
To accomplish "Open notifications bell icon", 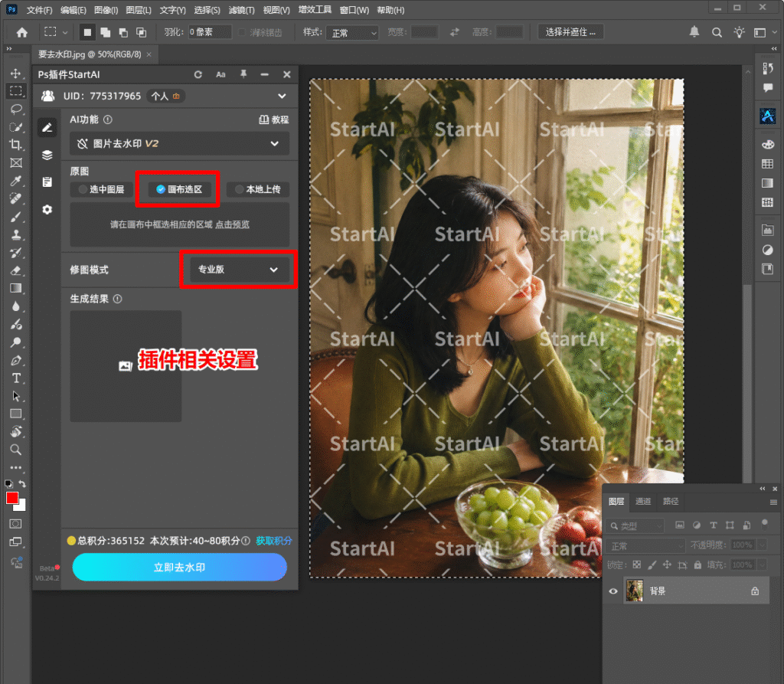I will tap(694, 32).
